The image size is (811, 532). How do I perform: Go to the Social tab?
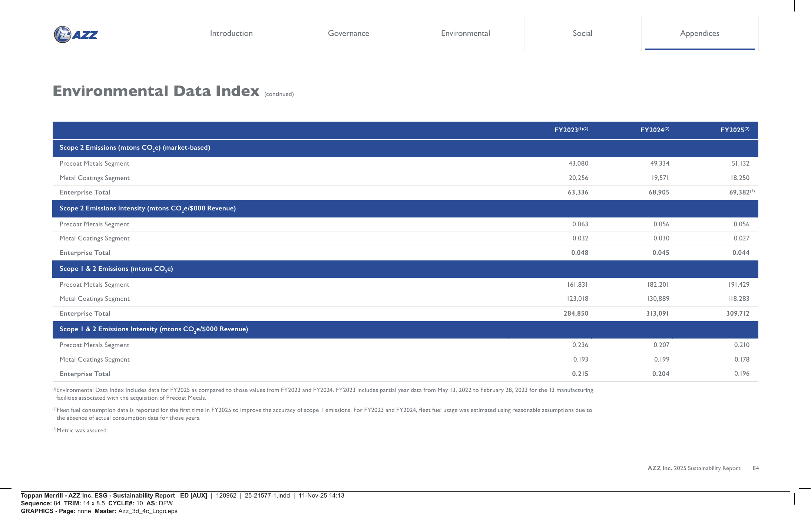point(583,33)
